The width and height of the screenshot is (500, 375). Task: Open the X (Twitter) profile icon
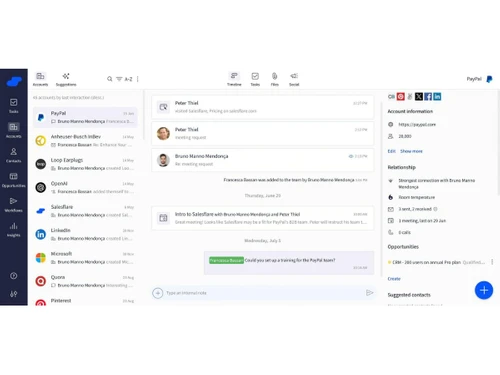coord(419,97)
